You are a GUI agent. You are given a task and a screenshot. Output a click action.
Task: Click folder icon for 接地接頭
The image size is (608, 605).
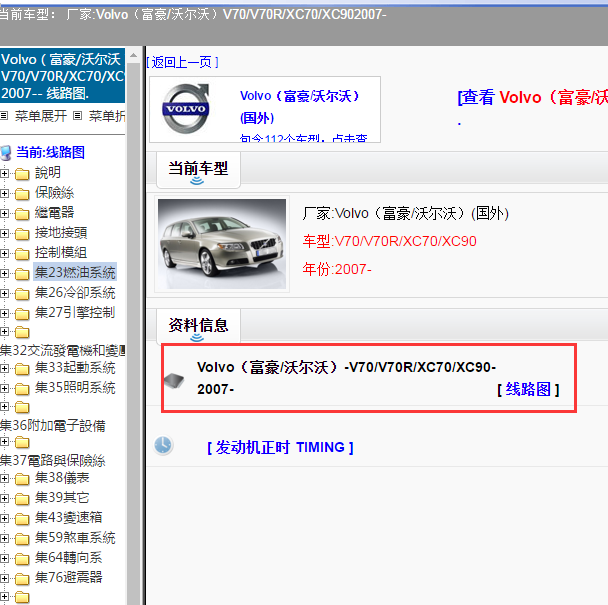[22, 234]
